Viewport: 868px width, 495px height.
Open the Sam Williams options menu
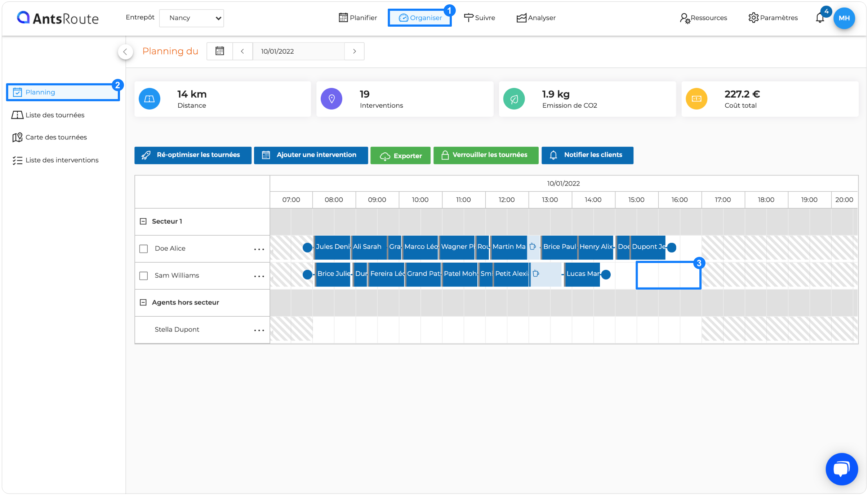(259, 276)
